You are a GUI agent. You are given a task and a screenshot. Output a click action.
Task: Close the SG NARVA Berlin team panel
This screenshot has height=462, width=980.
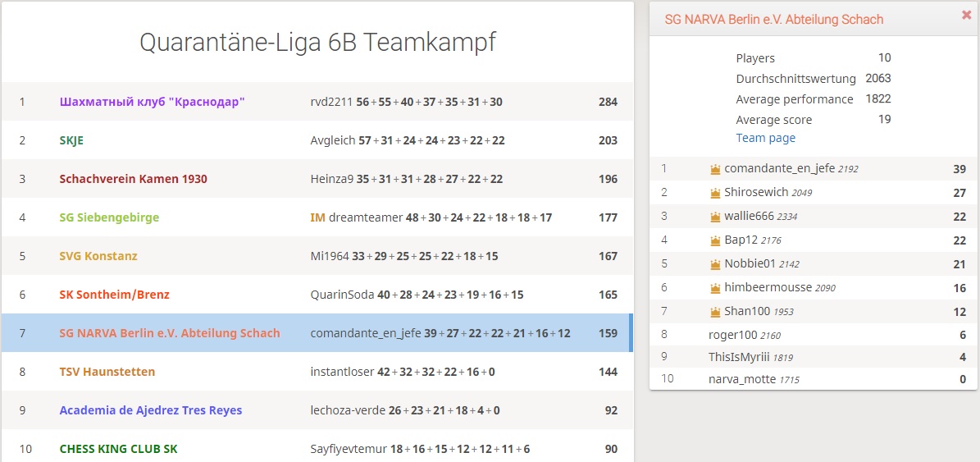tap(966, 16)
